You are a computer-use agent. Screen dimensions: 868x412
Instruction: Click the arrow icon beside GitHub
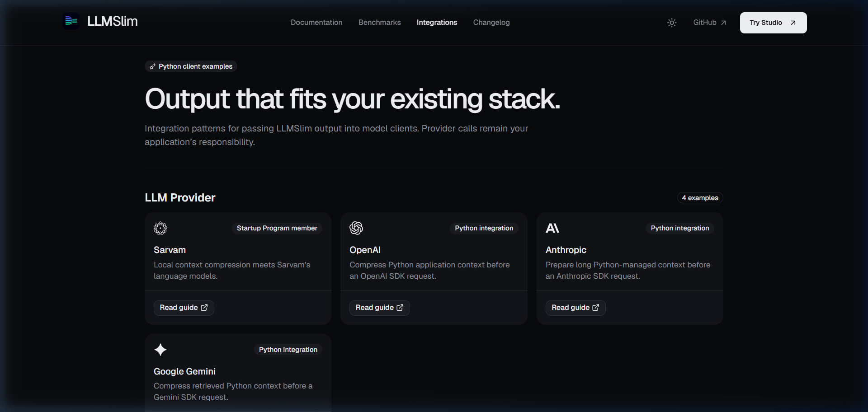(x=723, y=23)
